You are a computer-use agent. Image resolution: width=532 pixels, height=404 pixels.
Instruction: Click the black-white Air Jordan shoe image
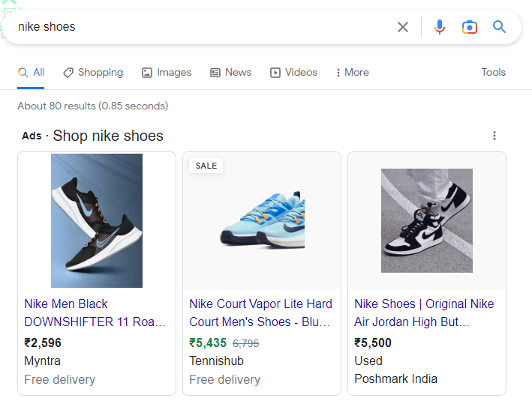coord(427,220)
